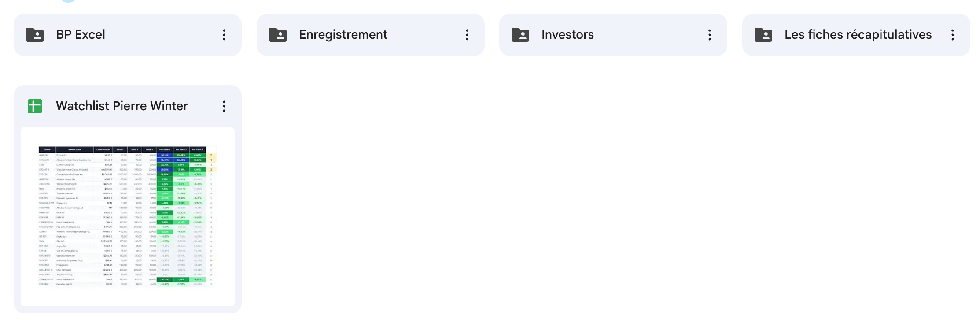Viewport: 980px width, 320px height.
Task: Click the Investors shared folder icon
Action: click(520, 35)
